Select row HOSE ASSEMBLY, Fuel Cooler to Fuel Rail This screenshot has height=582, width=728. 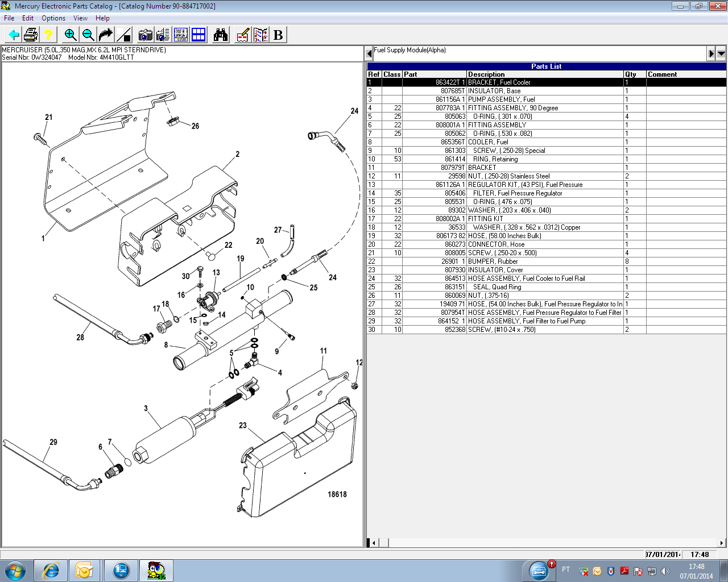point(547,278)
